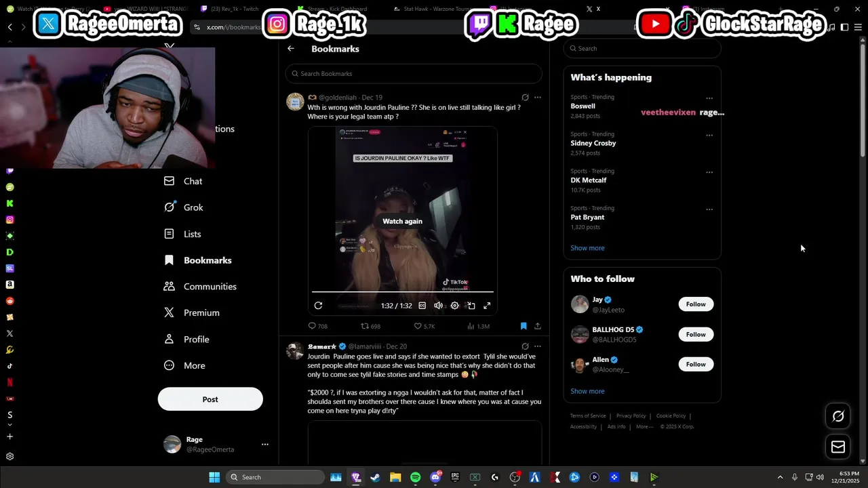Click the X Search field above What's happening
The height and width of the screenshot is (488, 868).
pyautogui.click(x=642, y=48)
